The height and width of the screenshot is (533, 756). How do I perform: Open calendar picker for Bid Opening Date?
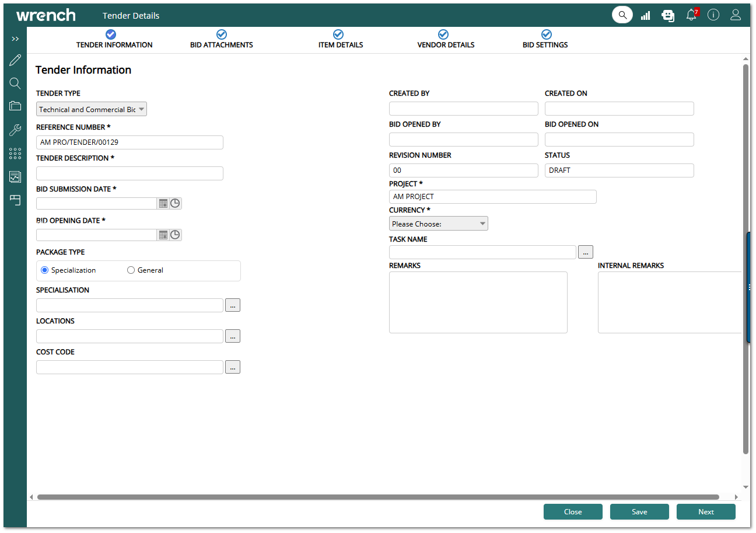[x=163, y=235]
